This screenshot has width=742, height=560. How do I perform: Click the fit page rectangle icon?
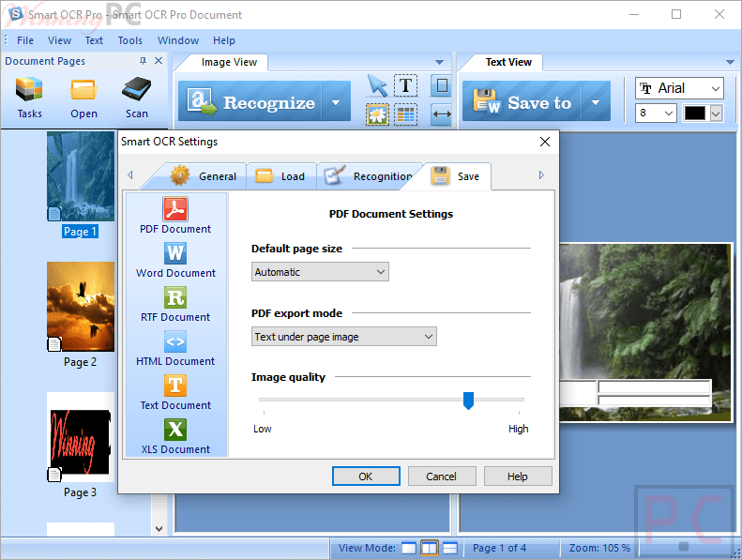[x=442, y=85]
